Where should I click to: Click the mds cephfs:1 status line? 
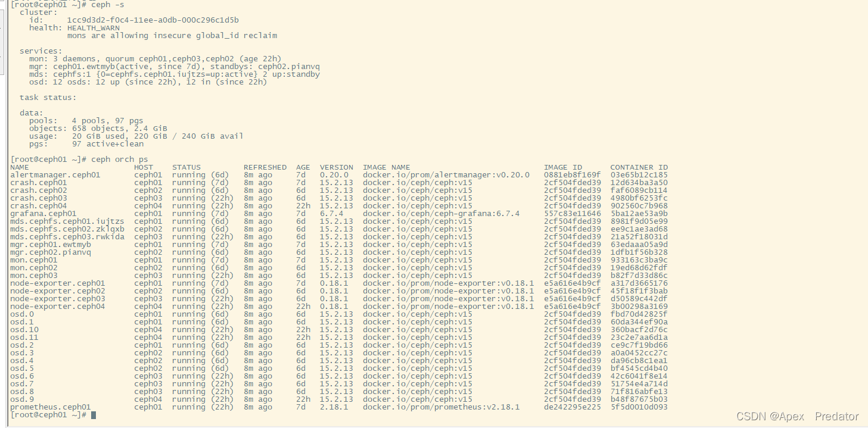point(175,74)
